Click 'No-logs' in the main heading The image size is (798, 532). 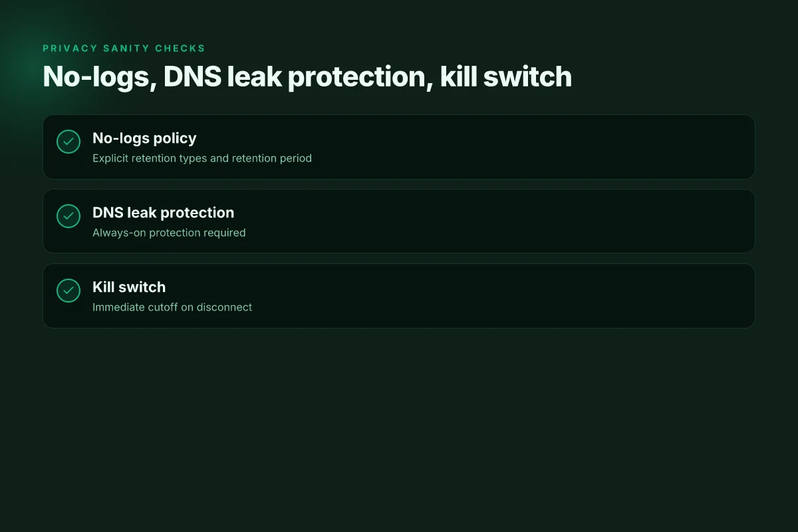(96, 77)
